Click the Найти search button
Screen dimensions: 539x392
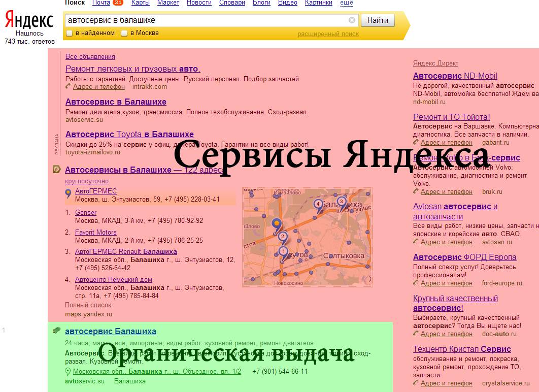pyautogui.click(x=378, y=20)
